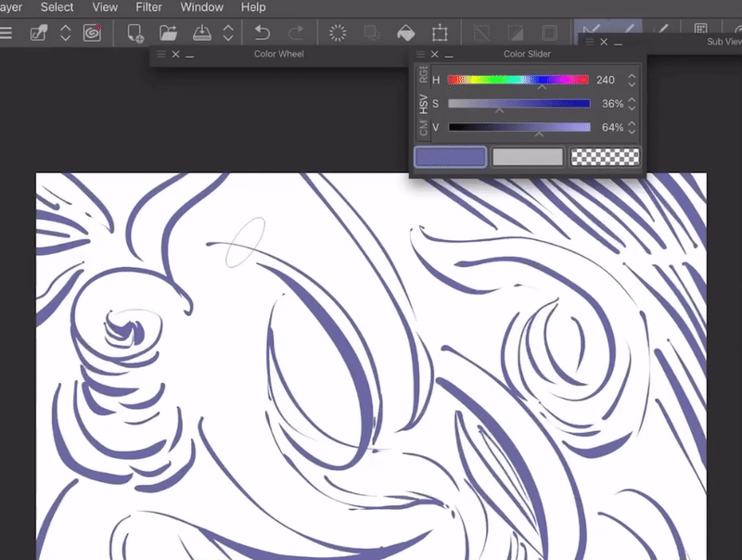Increase Saturation with the S up arrow
This screenshot has height=560, width=742.
[632, 99]
